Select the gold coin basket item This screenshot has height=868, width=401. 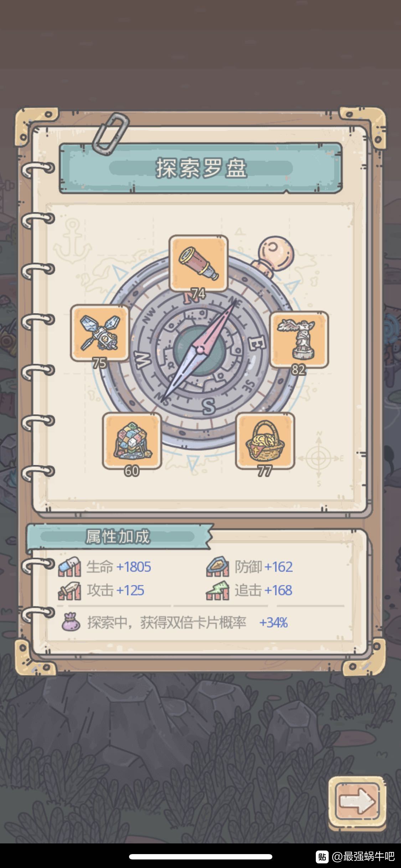(265, 441)
